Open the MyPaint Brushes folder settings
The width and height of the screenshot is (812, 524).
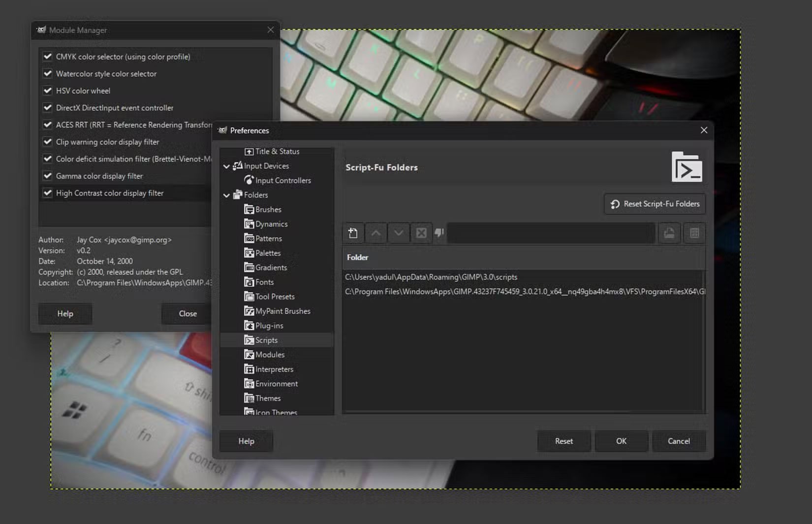tap(282, 311)
